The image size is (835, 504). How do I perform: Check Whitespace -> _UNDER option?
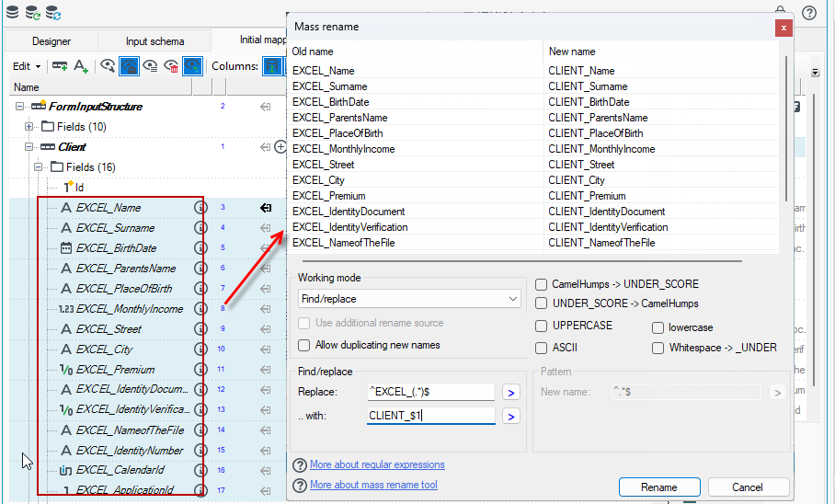tap(658, 348)
